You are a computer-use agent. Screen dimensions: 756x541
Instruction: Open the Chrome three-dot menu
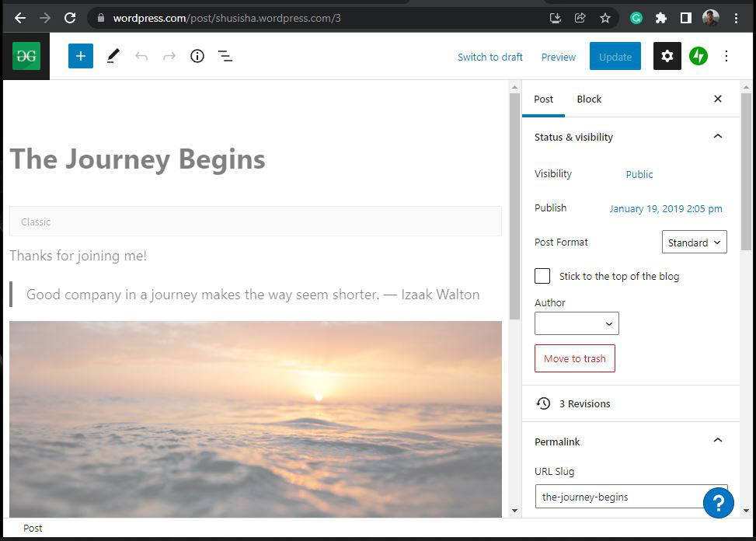pos(736,19)
